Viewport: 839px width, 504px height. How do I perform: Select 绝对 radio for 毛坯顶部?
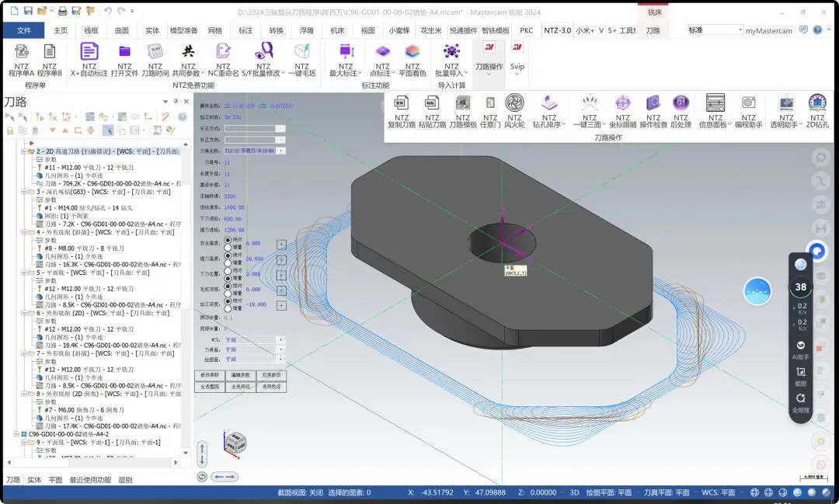click(x=228, y=287)
